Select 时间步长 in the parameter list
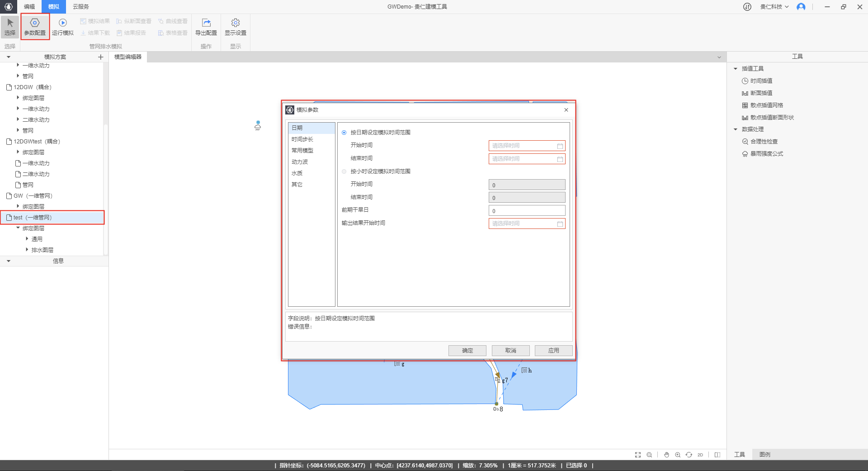 pyautogui.click(x=302, y=139)
